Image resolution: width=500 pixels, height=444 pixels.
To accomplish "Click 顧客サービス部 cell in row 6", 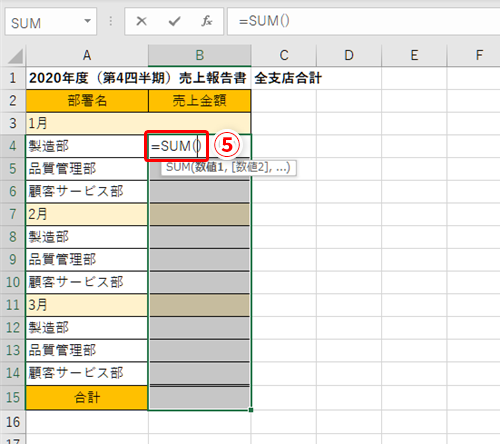I will coord(87,191).
